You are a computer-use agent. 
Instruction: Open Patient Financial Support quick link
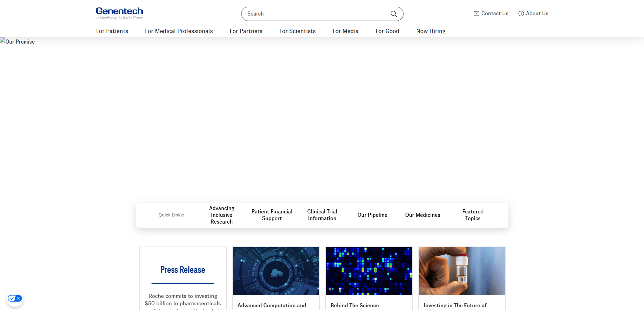272,215
